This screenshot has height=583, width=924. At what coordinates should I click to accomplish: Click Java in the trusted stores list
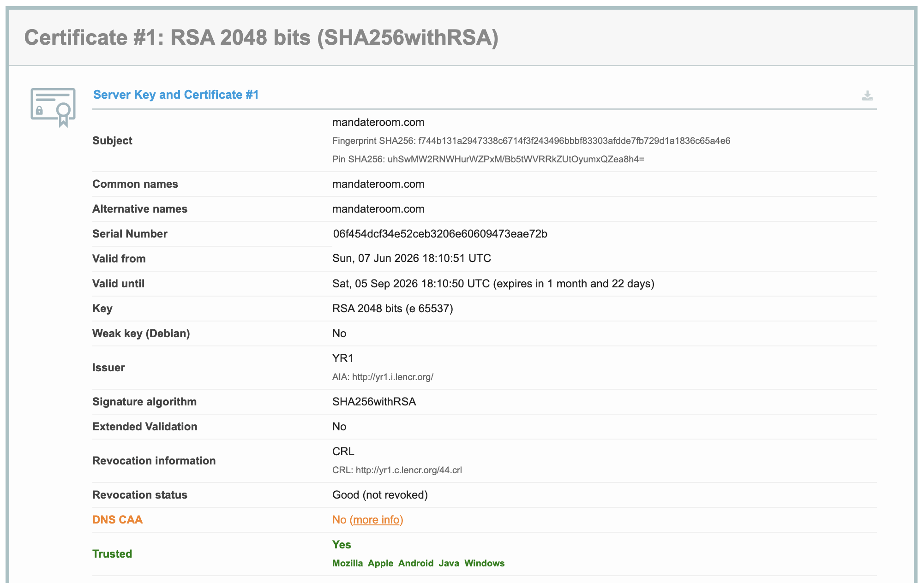coord(449,563)
